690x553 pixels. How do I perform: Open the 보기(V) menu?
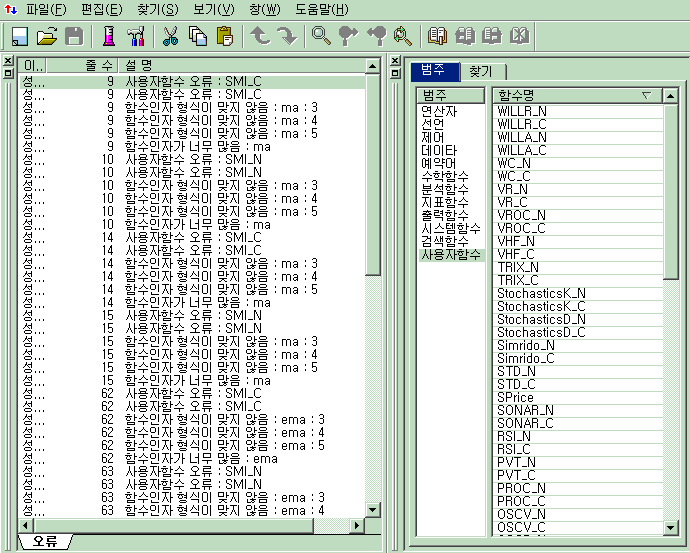click(x=212, y=9)
